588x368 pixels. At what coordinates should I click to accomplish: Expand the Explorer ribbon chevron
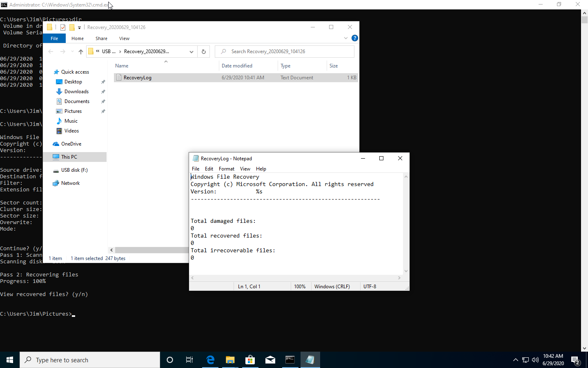pos(346,38)
